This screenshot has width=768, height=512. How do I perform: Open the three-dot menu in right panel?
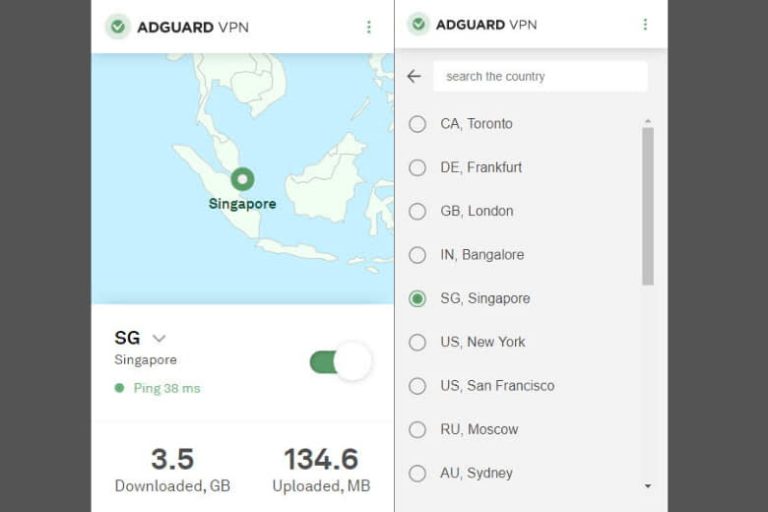coord(644,25)
